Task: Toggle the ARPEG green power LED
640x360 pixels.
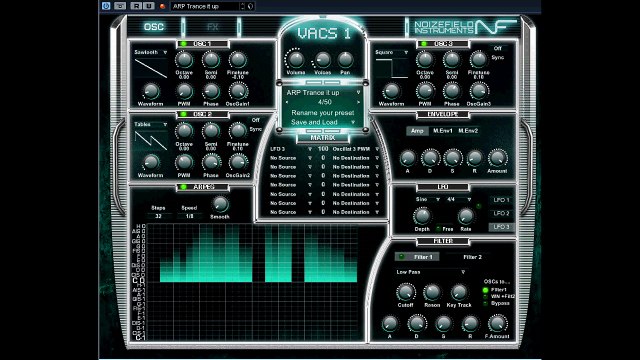Action: (x=183, y=187)
